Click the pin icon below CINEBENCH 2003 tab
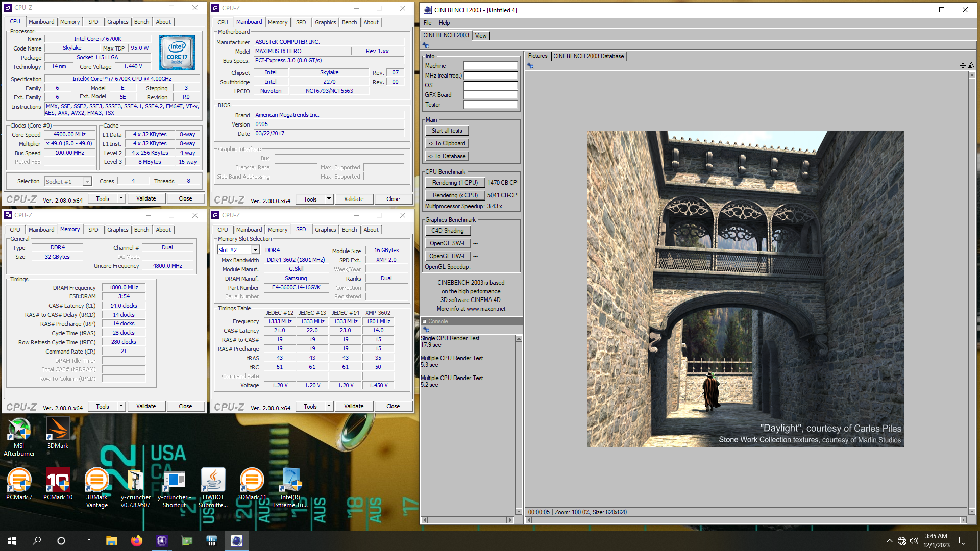Screen dimensions: 980x551 pyautogui.click(x=426, y=45)
